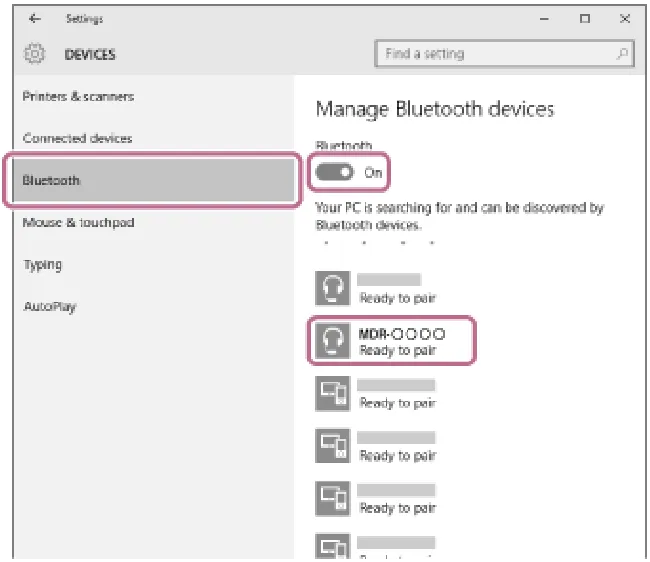The image size is (650, 562).
Task: Click the search magnifier icon
Action: point(622,53)
